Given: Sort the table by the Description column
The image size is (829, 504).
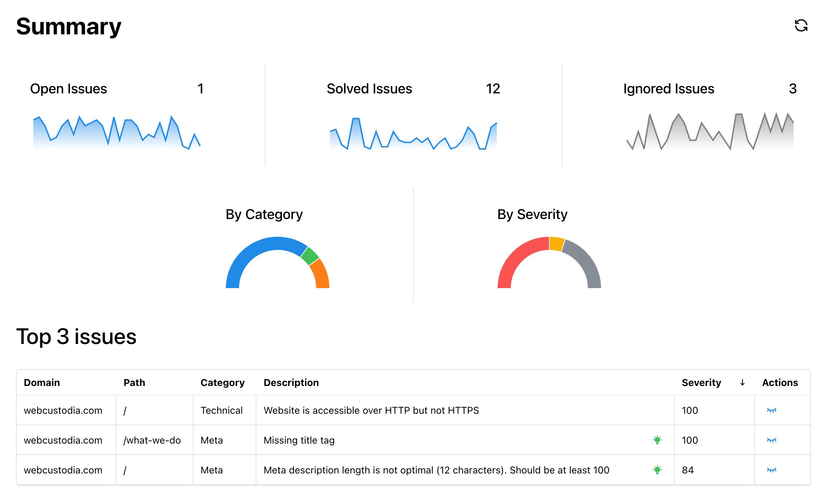Looking at the screenshot, I should tap(291, 383).
